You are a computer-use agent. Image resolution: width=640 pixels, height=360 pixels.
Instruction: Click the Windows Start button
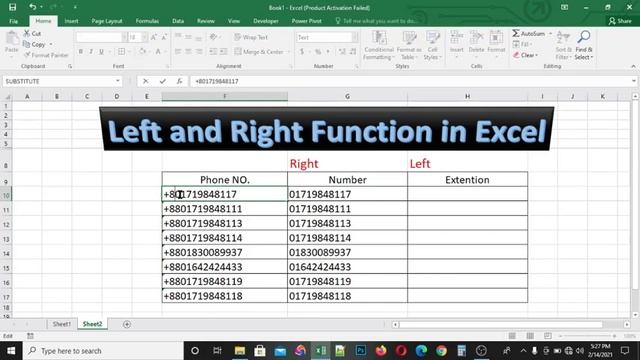pyautogui.click(x=11, y=351)
